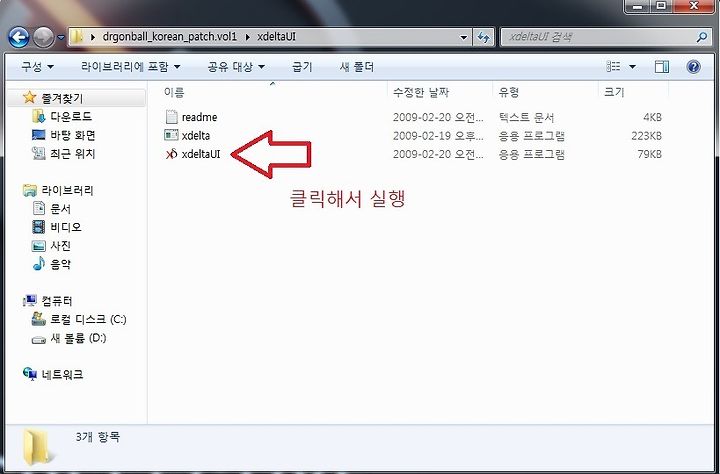This screenshot has height=474, width=720.
Task: Refresh the folder via address bar button
Action: pos(484,37)
